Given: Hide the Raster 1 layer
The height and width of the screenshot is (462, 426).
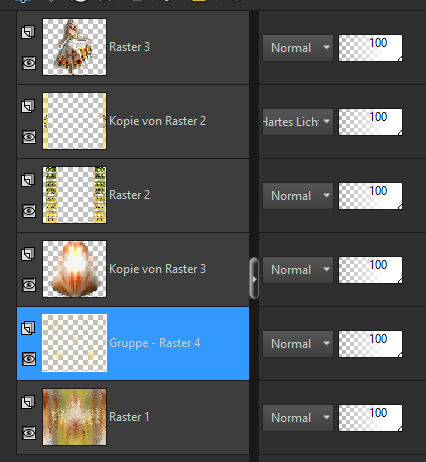Looking at the screenshot, I should [29, 433].
